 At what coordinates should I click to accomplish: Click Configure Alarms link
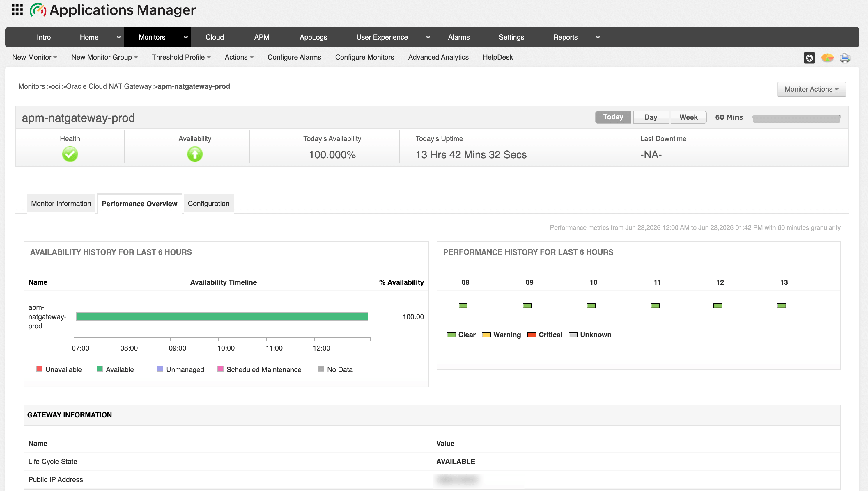(294, 57)
